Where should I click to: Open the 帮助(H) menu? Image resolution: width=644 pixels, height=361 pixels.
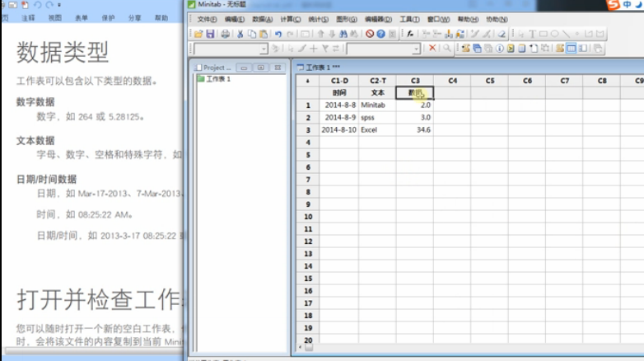(468, 19)
